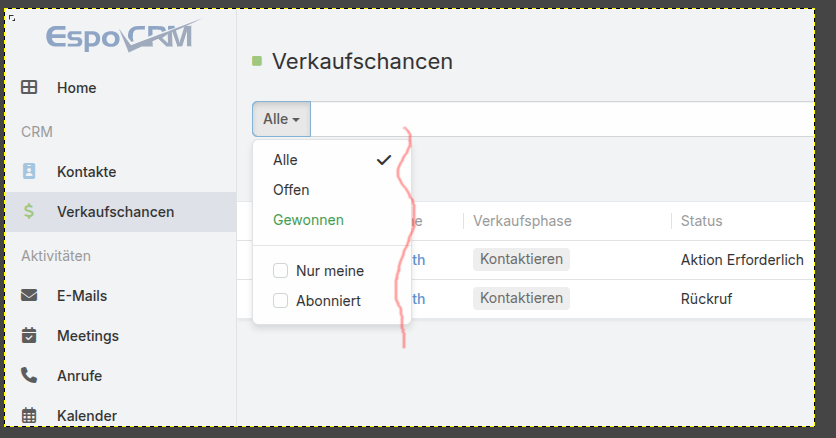Click the E-Mails envelope icon
This screenshot has width=836, height=438.
[29, 296]
